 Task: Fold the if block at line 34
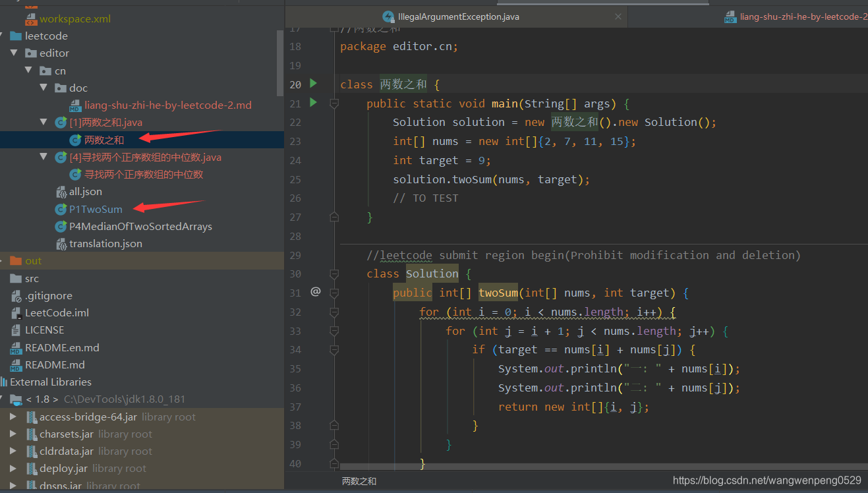334,349
